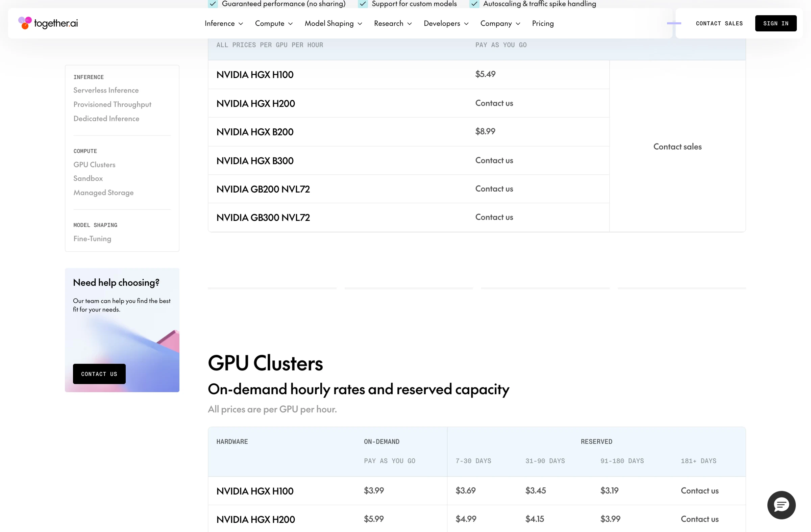811x532 pixels.
Task: Open the Model Shaping dropdown
Action: [333, 24]
